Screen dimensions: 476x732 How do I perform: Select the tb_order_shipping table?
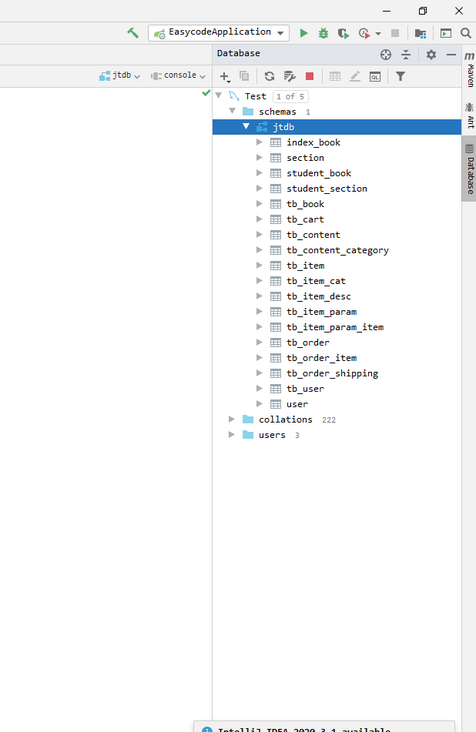click(332, 373)
